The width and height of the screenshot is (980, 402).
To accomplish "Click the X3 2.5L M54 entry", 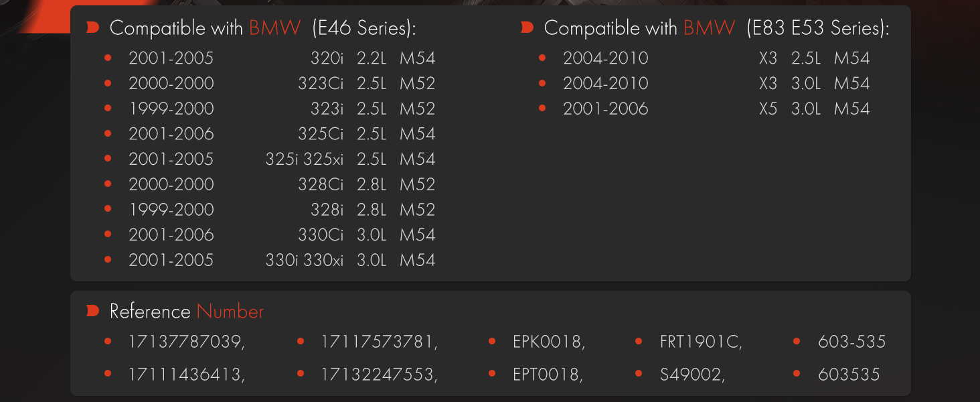I will [x=814, y=58].
